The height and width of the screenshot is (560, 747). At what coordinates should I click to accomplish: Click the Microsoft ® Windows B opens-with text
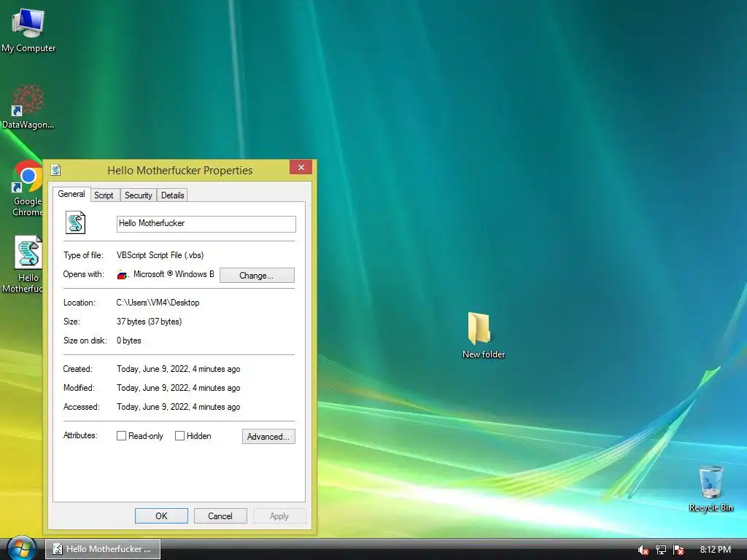click(174, 274)
